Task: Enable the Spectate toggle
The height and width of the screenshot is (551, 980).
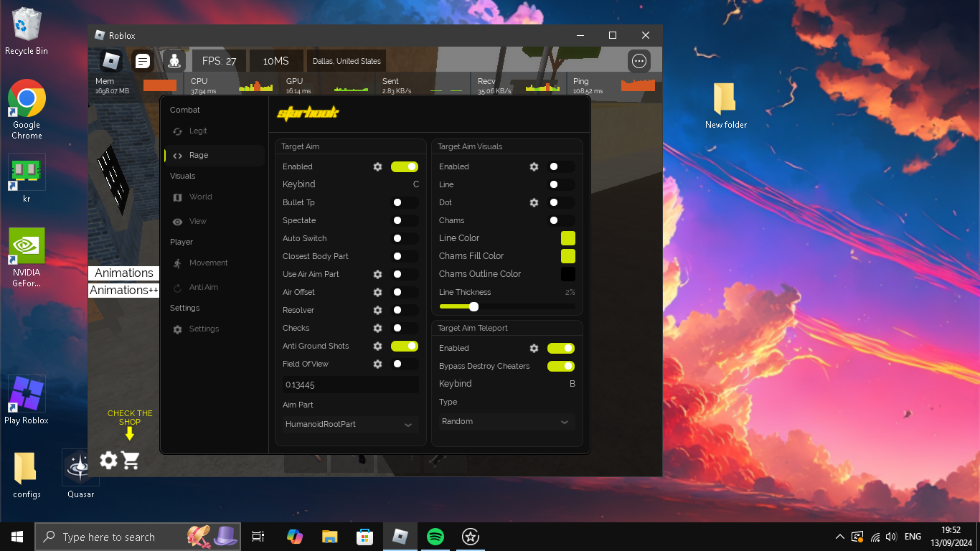Action: click(x=405, y=220)
